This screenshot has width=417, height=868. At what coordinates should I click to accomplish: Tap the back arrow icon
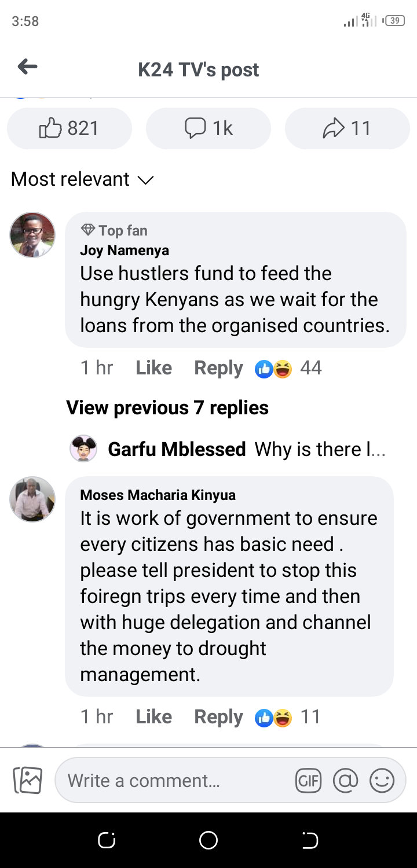click(x=27, y=67)
